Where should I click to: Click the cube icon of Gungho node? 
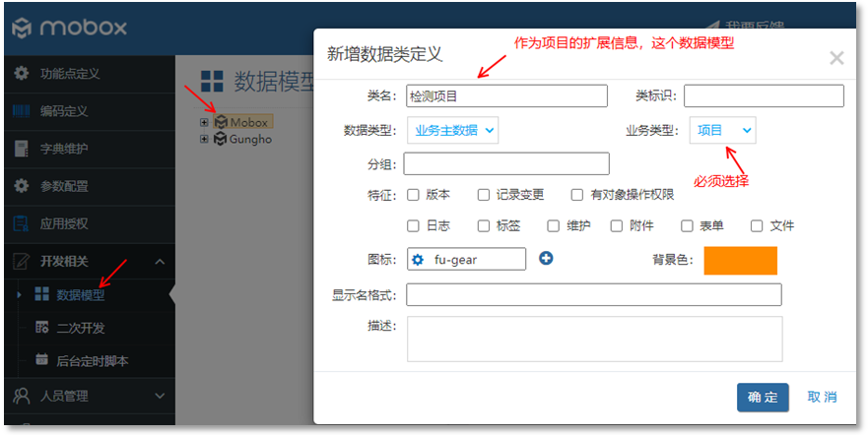[220, 139]
